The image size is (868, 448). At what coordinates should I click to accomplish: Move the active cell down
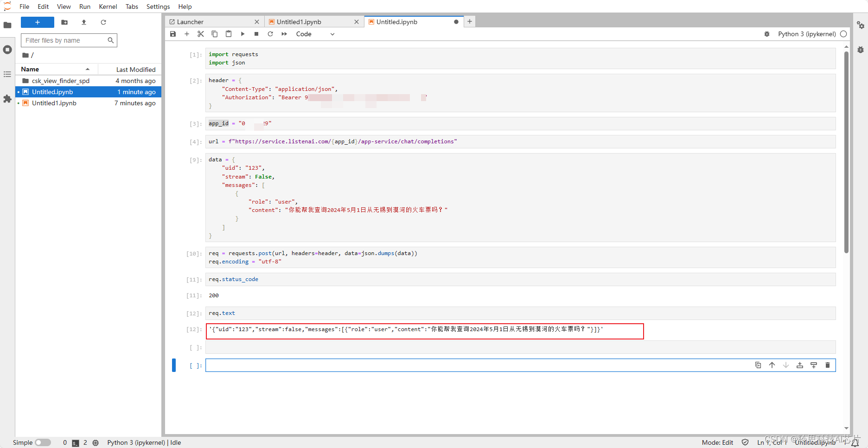[x=786, y=365]
